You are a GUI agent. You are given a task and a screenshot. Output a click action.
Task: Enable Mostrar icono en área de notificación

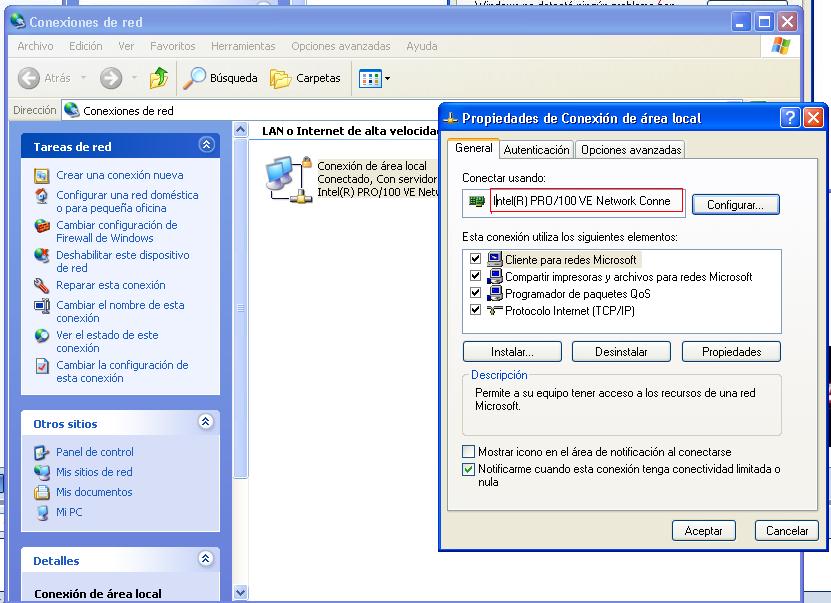pyautogui.click(x=468, y=451)
